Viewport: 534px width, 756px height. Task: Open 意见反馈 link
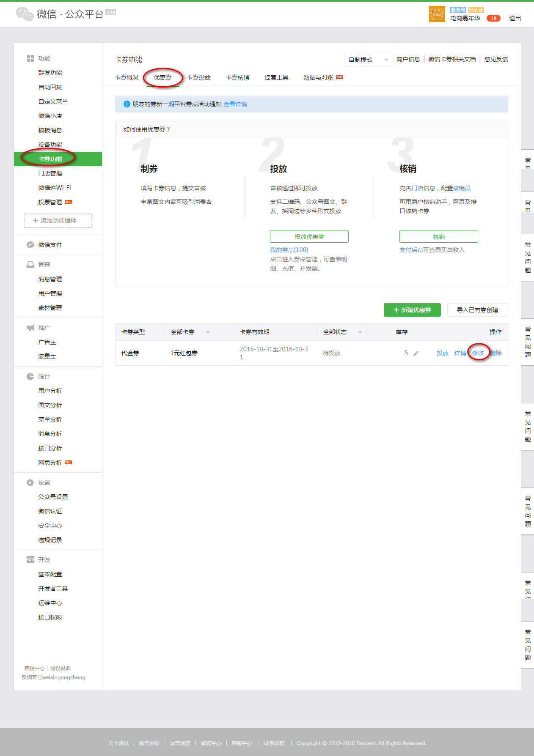[496, 59]
